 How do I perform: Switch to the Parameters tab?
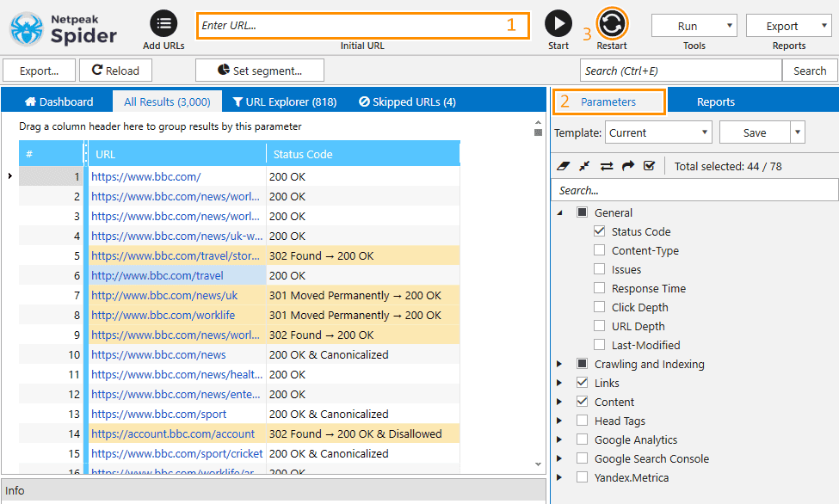609,101
